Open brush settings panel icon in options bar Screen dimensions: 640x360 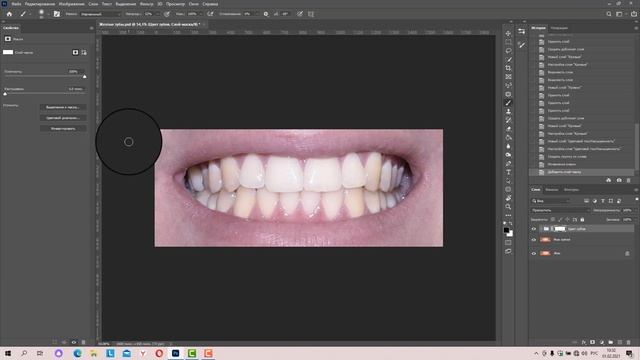[x=57, y=14]
